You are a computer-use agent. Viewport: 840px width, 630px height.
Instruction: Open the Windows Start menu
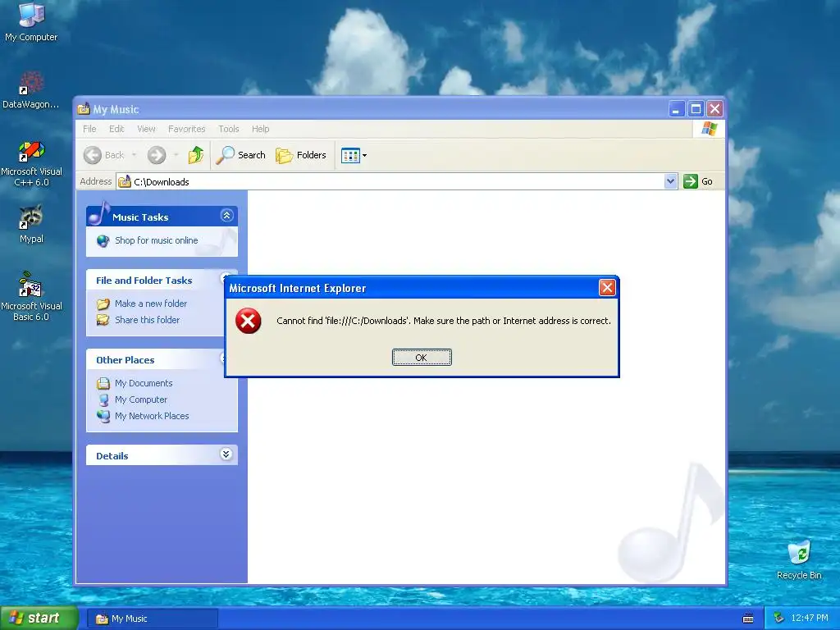(39, 618)
